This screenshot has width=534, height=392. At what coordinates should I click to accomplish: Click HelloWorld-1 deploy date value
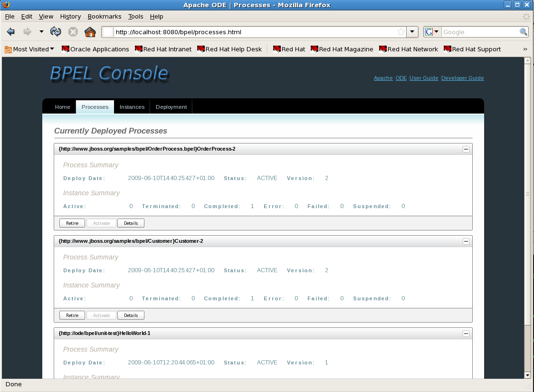click(x=172, y=363)
